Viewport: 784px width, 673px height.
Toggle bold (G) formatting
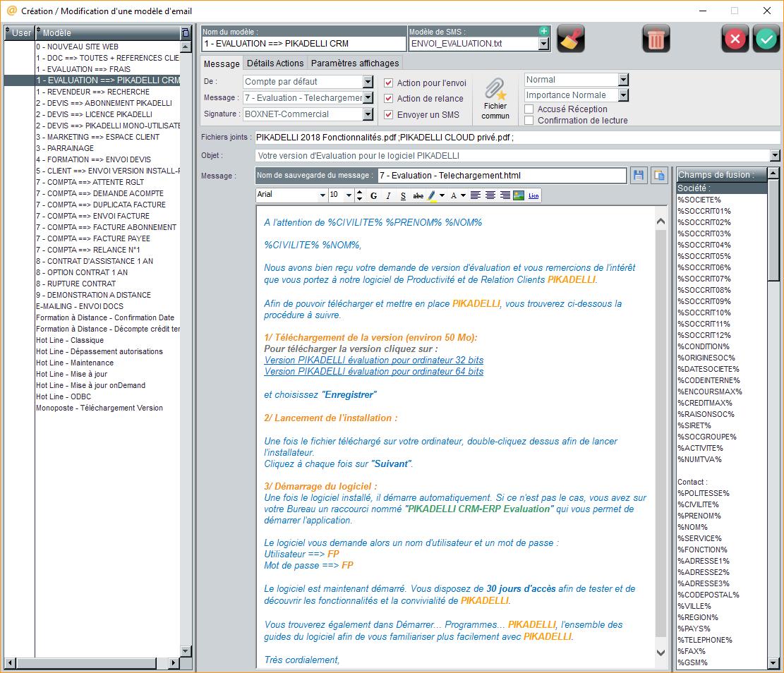pos(373,195)
